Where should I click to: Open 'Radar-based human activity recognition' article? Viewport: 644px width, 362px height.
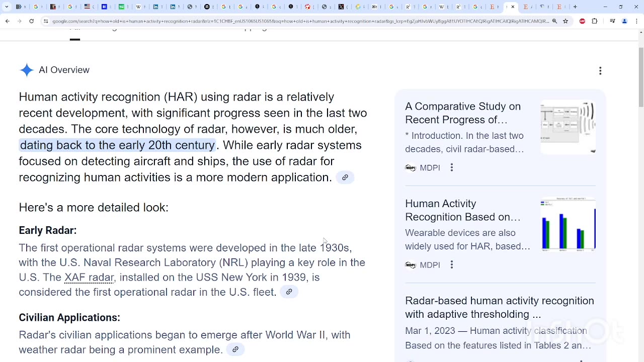(x=500, y=307)
